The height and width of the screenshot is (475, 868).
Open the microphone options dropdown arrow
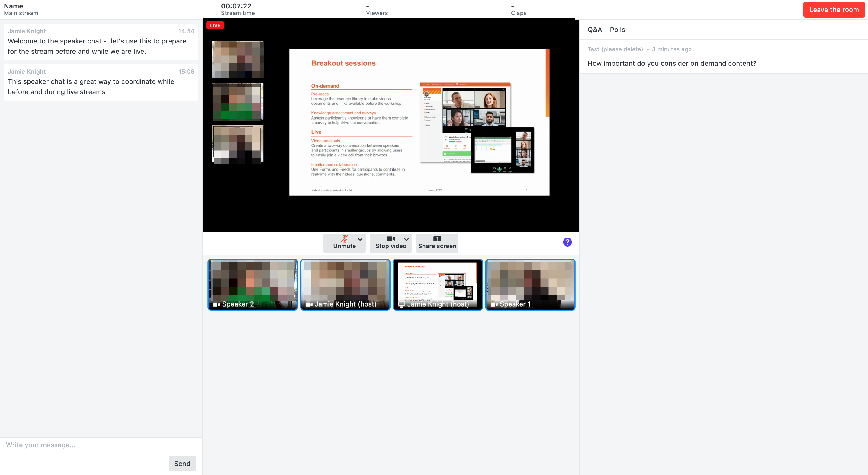click(360, 239)
